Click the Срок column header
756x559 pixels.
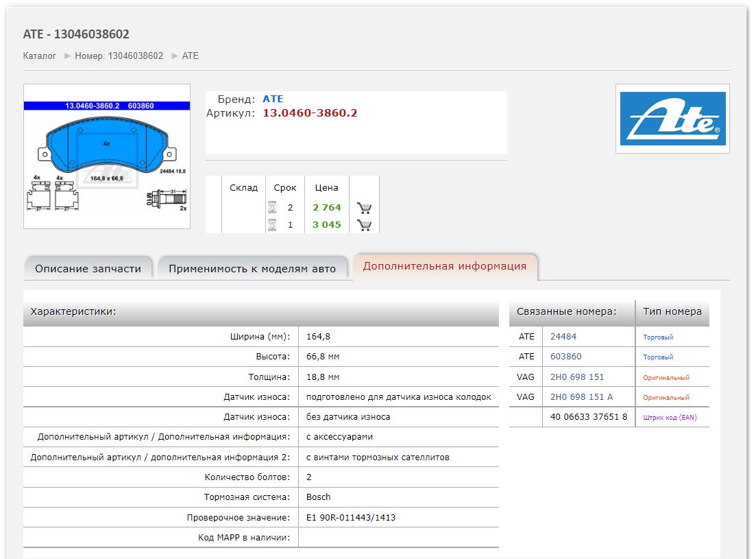[x=285, y=188]
